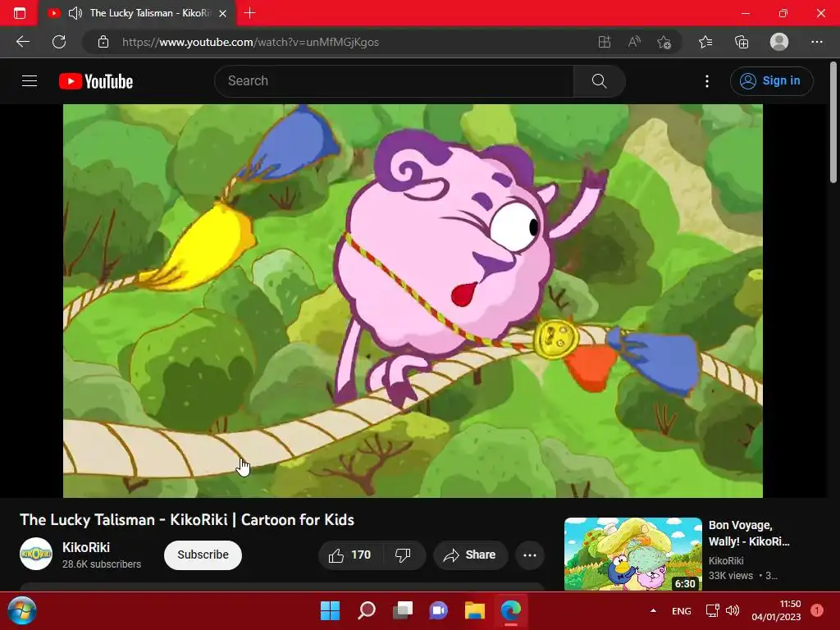The image size is (840, 630).
Task: Go back in the browser
Action: tap(22, 42)
